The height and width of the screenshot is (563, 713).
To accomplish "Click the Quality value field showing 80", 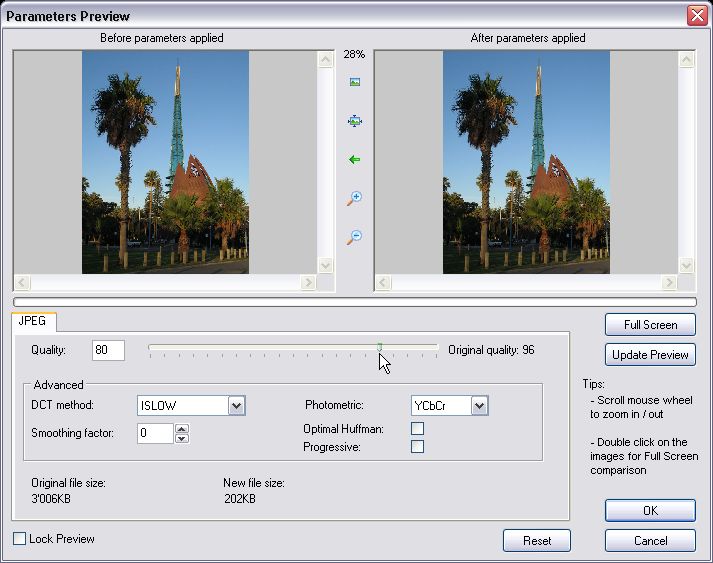I will click(108, 350).
